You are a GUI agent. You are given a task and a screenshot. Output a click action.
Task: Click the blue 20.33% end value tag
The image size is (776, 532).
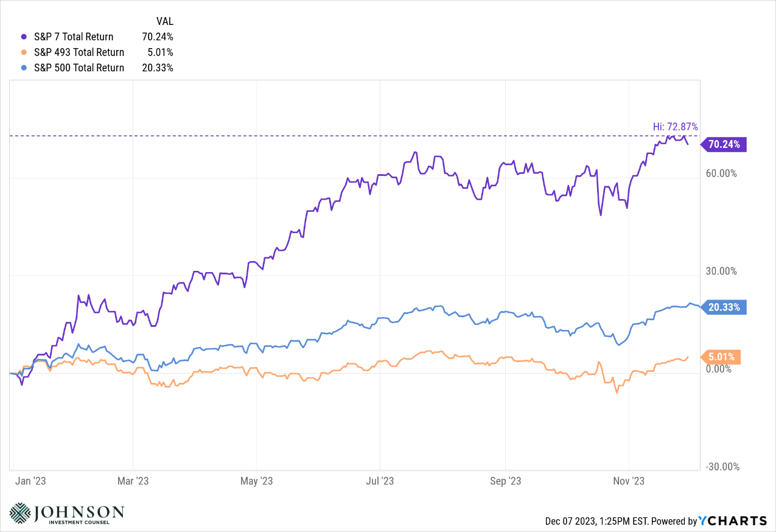coord(724,307)
